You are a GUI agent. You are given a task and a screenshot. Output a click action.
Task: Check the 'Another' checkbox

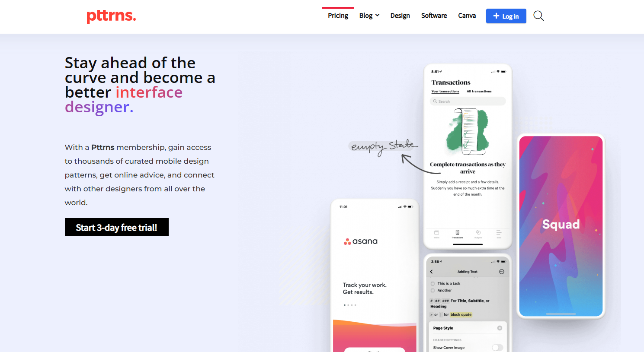pos(433,291)
